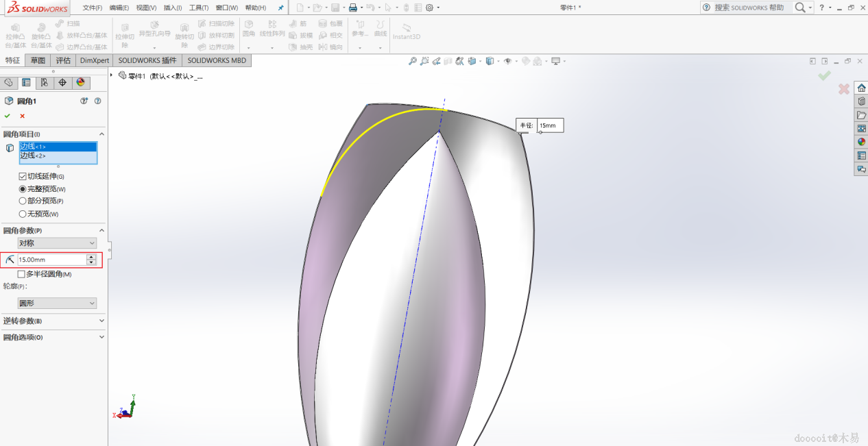Open the SOLIDWORKS Resources home icon
Screen dimensions: 868x446
click(861, 88)
